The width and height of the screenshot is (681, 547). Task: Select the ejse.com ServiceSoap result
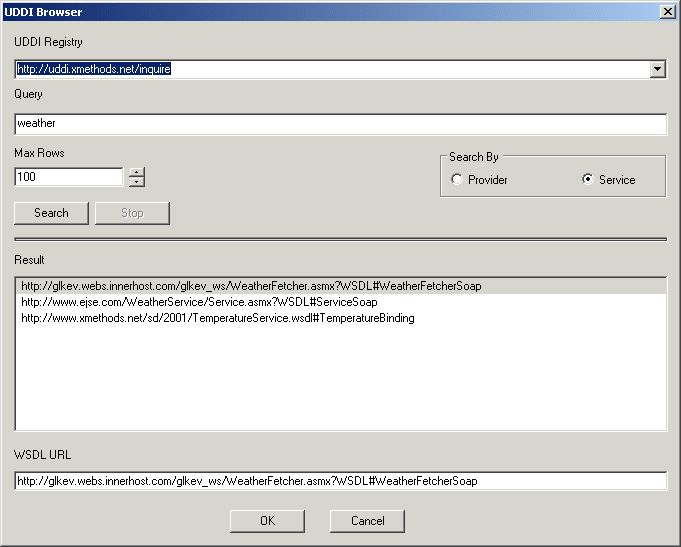coord(199,302)
